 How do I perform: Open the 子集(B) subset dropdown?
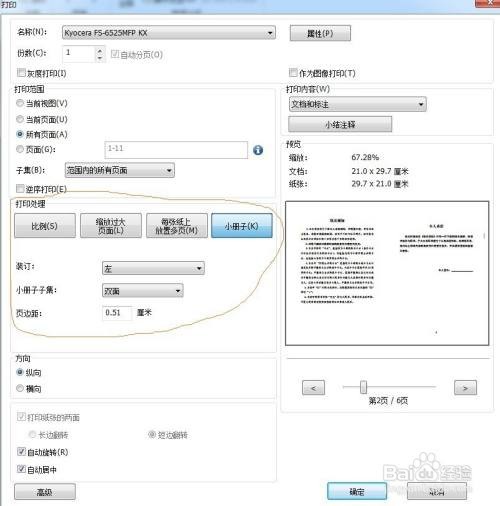119,170
